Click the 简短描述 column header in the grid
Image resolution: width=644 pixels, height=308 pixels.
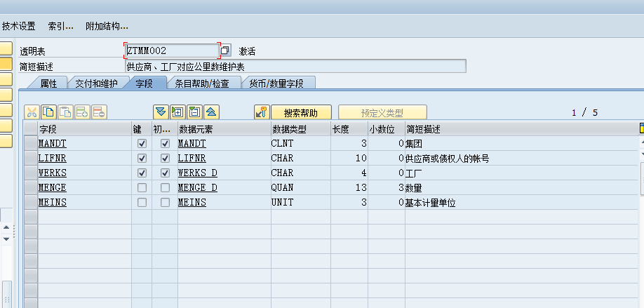tap(522, 129)
